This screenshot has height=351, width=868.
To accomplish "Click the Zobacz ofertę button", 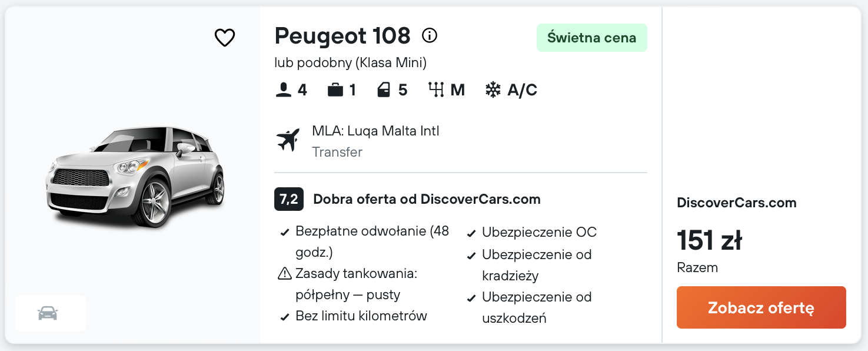I will click(x=761, y=307).
